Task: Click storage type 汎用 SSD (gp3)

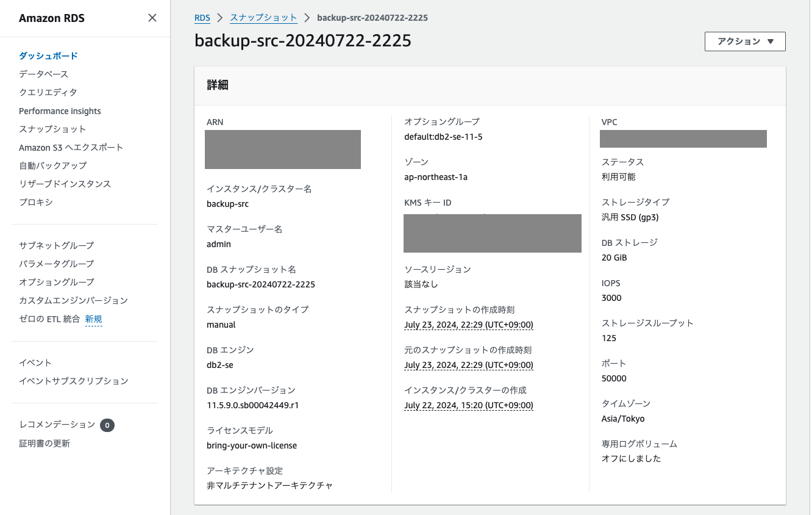Action: (x=630, y=217)
